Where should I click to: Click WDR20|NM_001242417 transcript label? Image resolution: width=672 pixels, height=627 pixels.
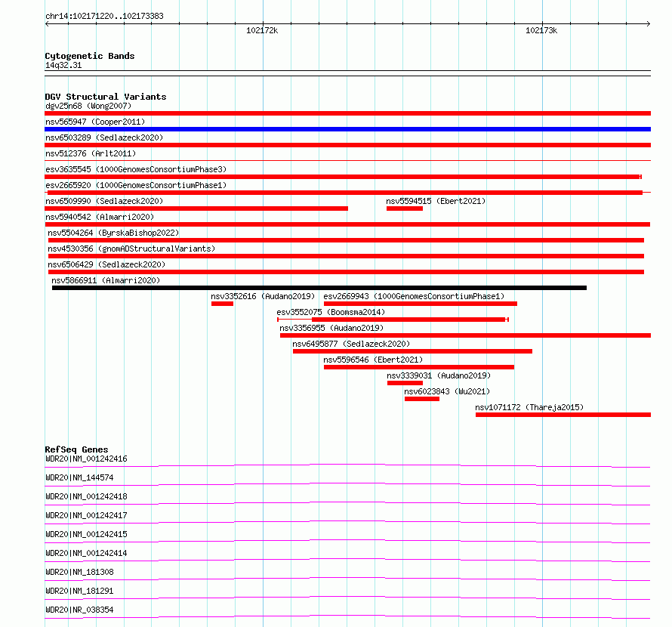tap(86, 515)
